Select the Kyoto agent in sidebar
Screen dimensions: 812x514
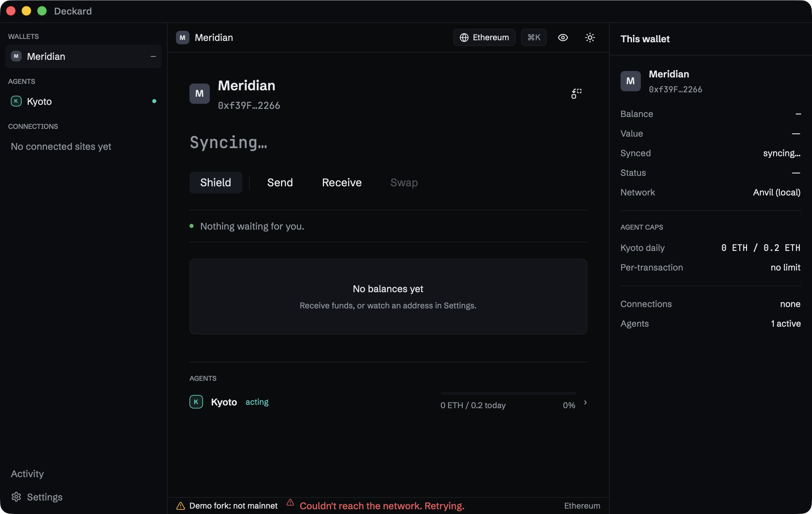coord(84,101)
